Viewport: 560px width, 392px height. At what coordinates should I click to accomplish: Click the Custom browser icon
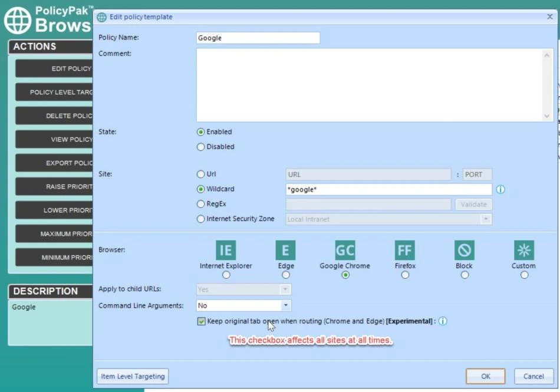(x=523, y=251)
